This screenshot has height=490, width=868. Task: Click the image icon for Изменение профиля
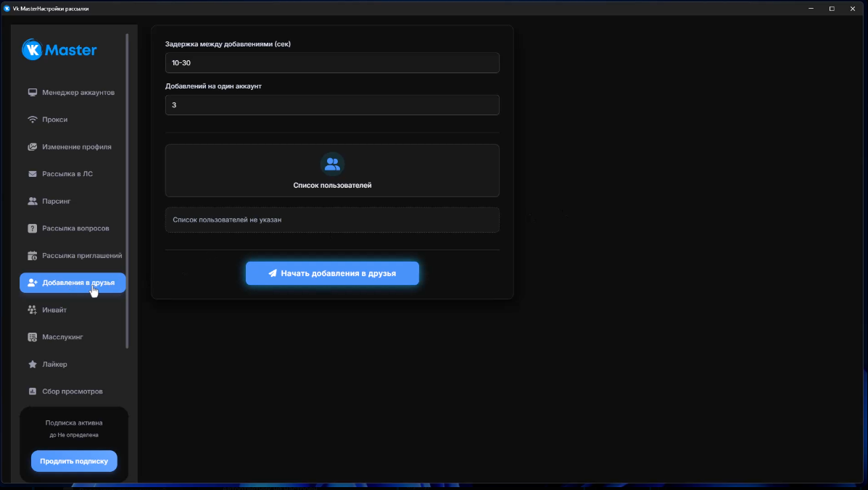click(32, 147)
